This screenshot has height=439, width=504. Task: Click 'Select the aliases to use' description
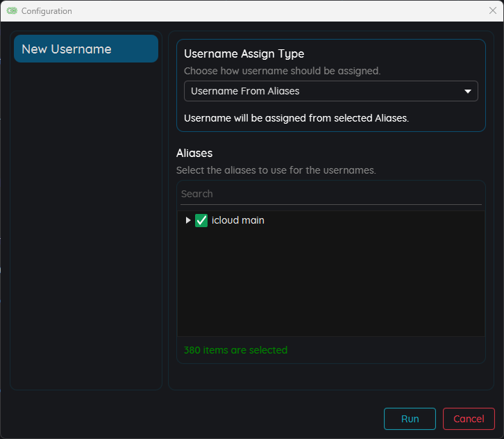(276, 170)
